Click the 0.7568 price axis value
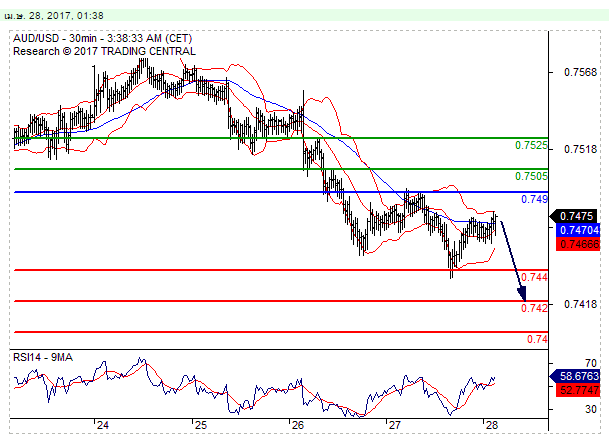The width and height of the screenshot is (609, 446). (580, 72)
